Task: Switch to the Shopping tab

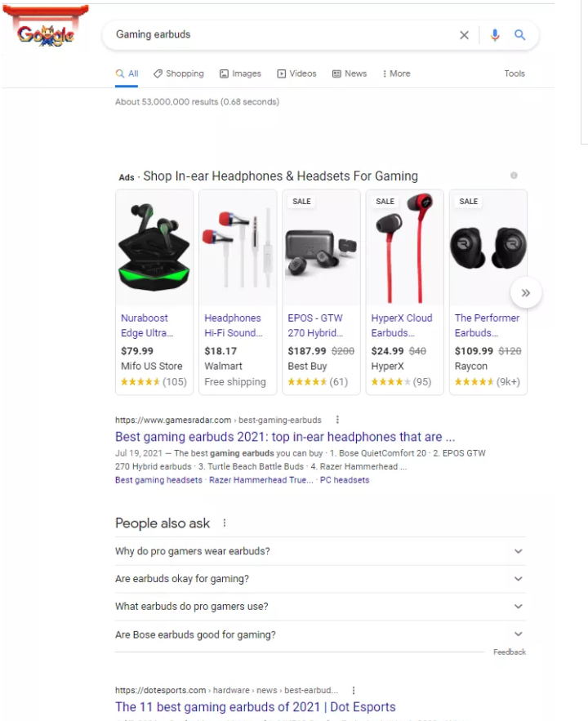Action: pyautogui.click(x=179, y=73)
